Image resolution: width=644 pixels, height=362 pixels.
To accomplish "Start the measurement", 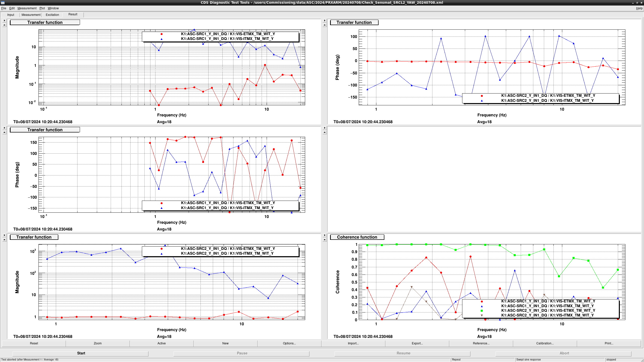I will pos(81,353).
